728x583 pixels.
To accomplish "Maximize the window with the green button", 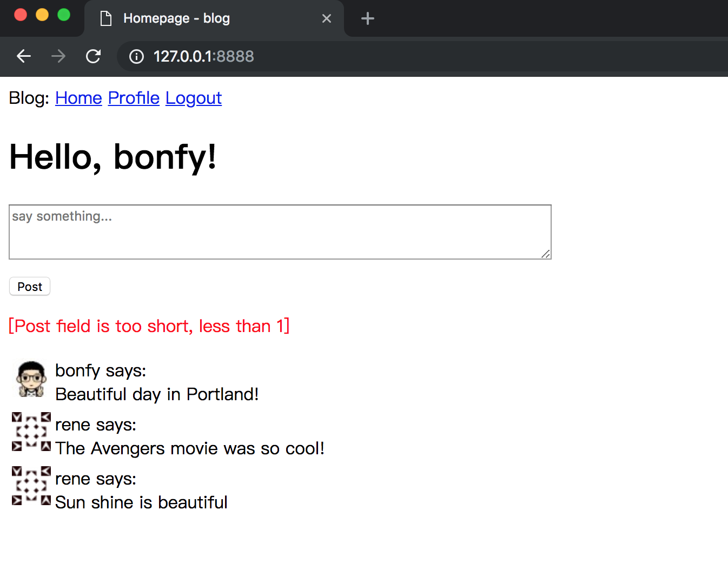I will 64,15.
